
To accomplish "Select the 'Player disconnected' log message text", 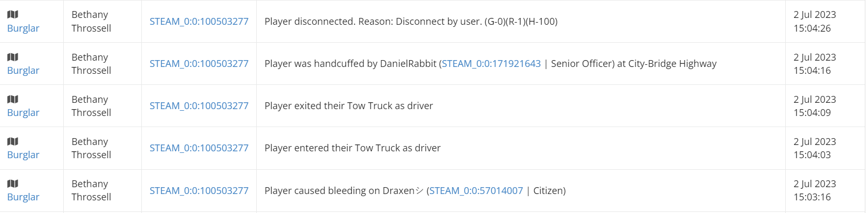I will (x=411, y=22).
